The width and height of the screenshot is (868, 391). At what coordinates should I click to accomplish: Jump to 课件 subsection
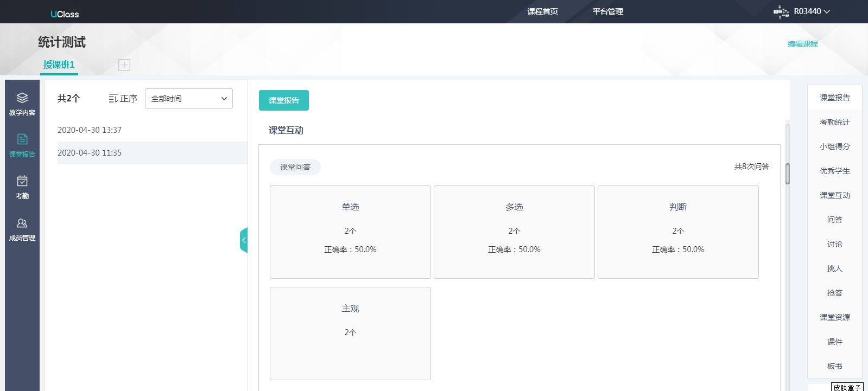click(x=835, y=342)
